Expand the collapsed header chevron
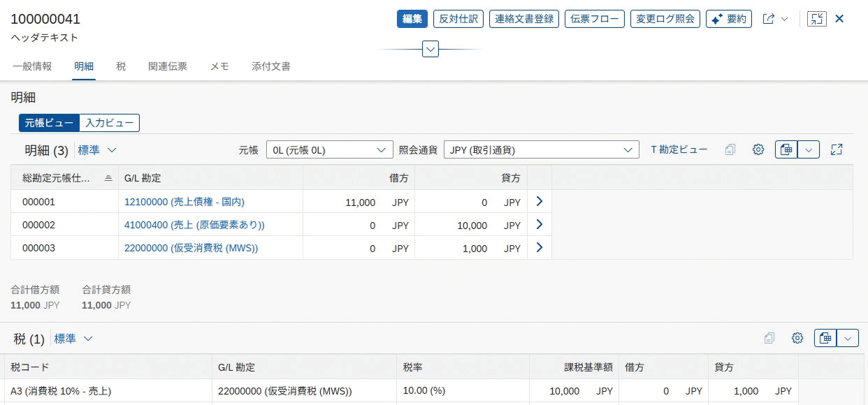Viewport: 868px width, 405px height. 431,50
